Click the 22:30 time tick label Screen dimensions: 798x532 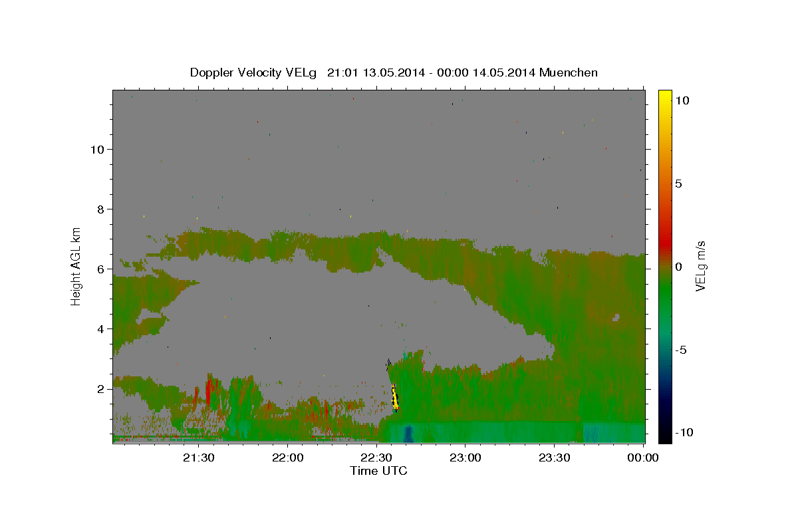[x=376, y=458]
